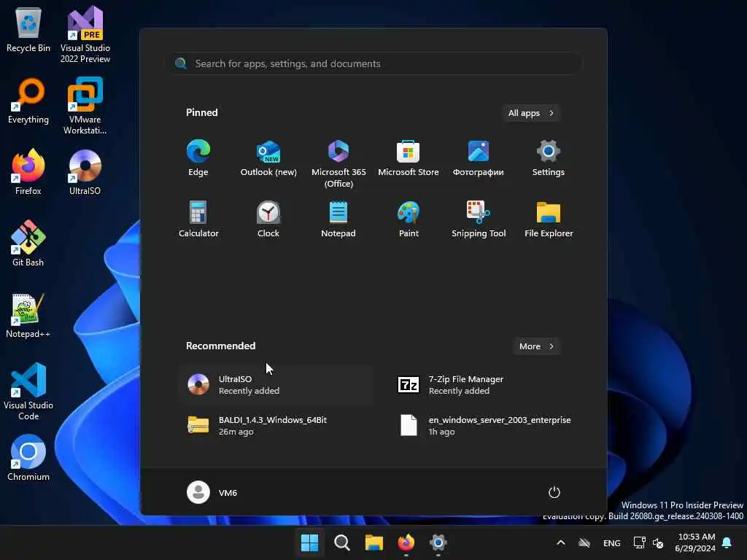This screenshot has height=560, width=747.
Task: Open Visual Studio 2022 Preview shortcut
Action: coord(85,34)
